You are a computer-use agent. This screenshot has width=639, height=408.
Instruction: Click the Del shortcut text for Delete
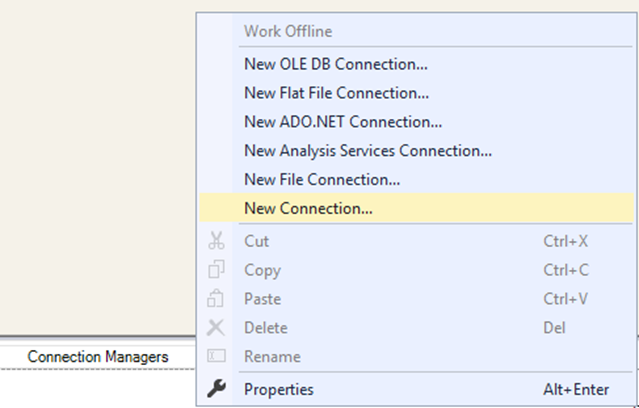point(555,328)
